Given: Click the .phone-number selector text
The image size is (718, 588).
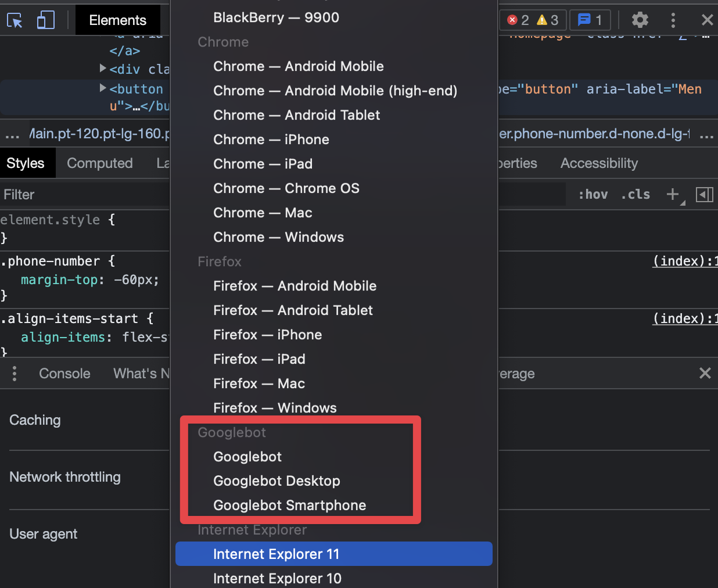Looking at the screenshot, I should click(50, 261).
